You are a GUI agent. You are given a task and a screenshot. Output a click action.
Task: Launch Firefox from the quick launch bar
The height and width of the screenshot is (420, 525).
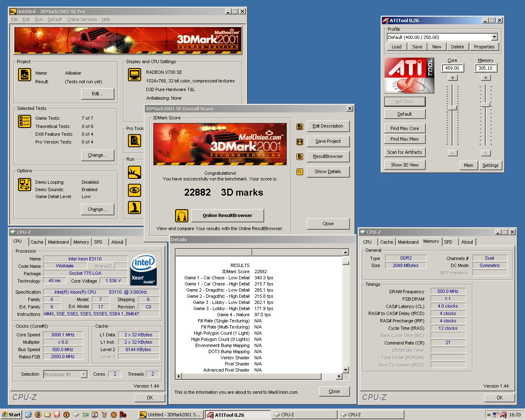click(x=38, y=415)
